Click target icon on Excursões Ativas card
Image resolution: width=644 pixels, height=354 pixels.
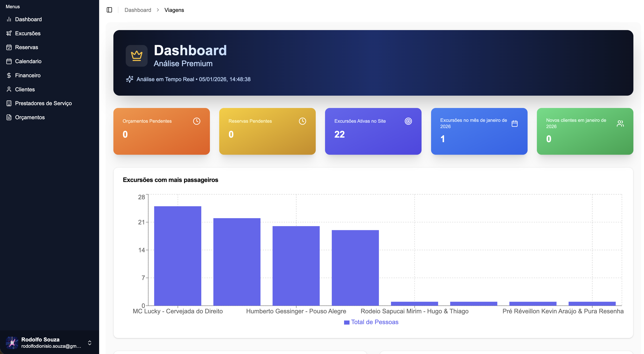408,121
